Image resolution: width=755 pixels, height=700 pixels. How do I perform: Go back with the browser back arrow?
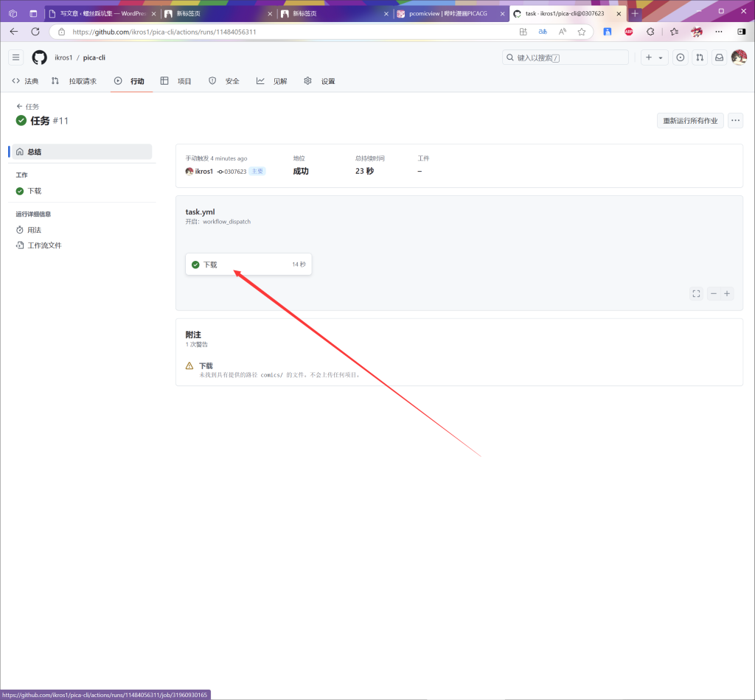pos(14,32)
